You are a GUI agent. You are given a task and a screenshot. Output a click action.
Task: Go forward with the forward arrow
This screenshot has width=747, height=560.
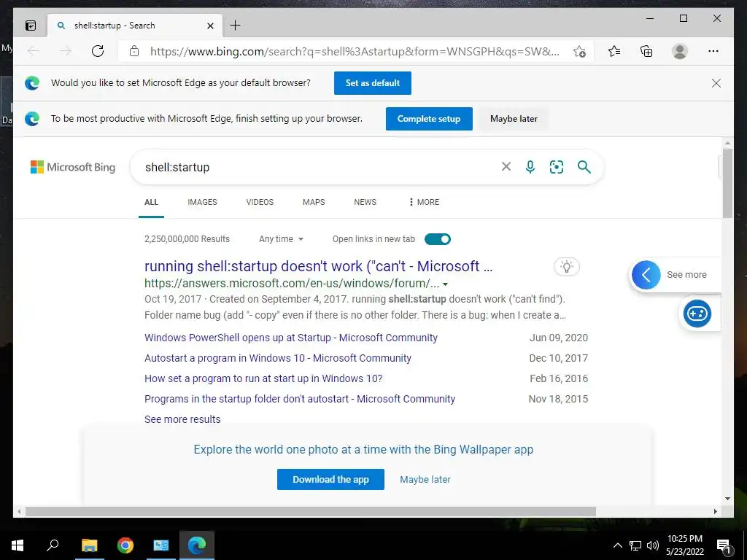(x=66, y=51)
